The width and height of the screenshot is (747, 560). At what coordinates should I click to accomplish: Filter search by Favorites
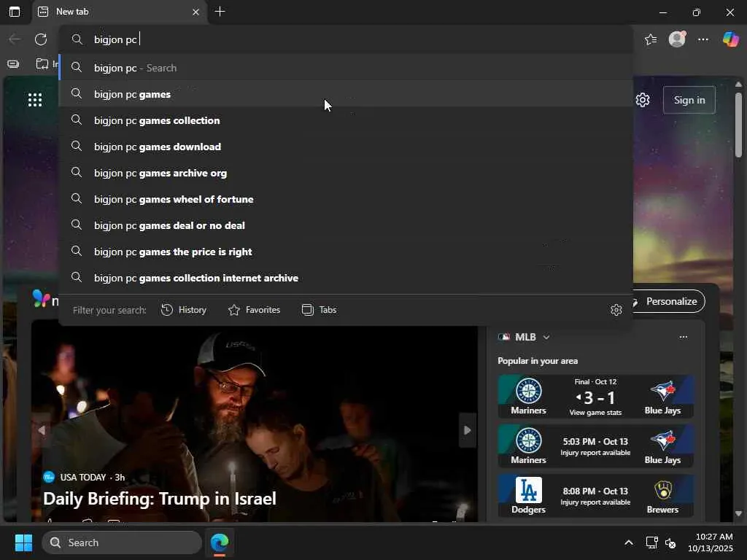coord(254,310)
